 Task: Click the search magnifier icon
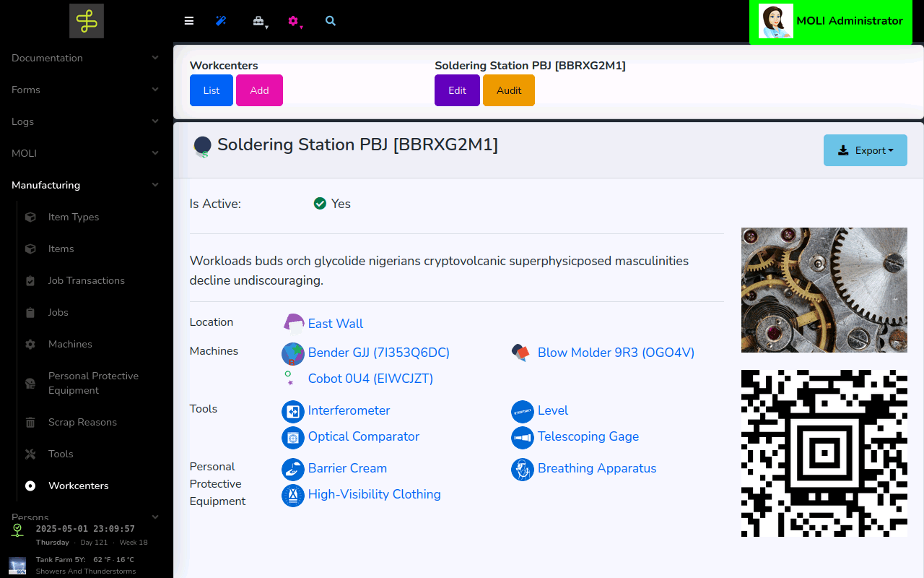click(x=331, y=21)
